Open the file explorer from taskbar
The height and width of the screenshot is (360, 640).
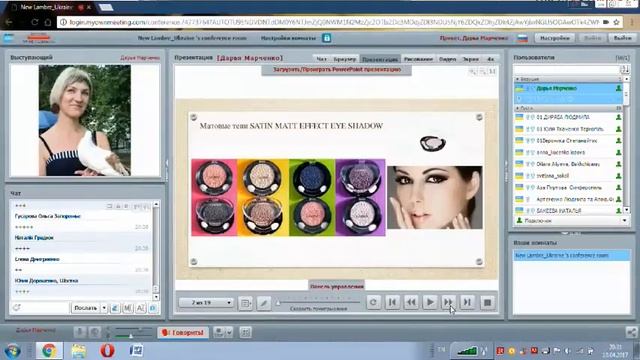(78, 351)
